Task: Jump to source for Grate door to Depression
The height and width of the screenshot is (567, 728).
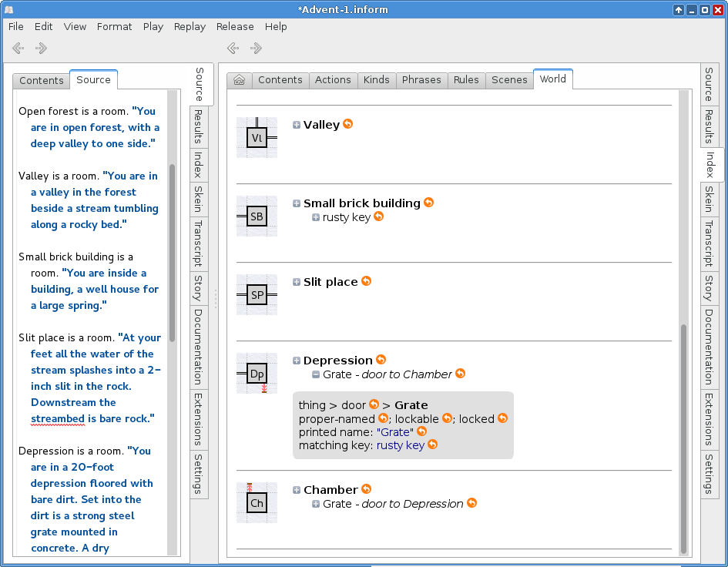Action: point(471,503)
